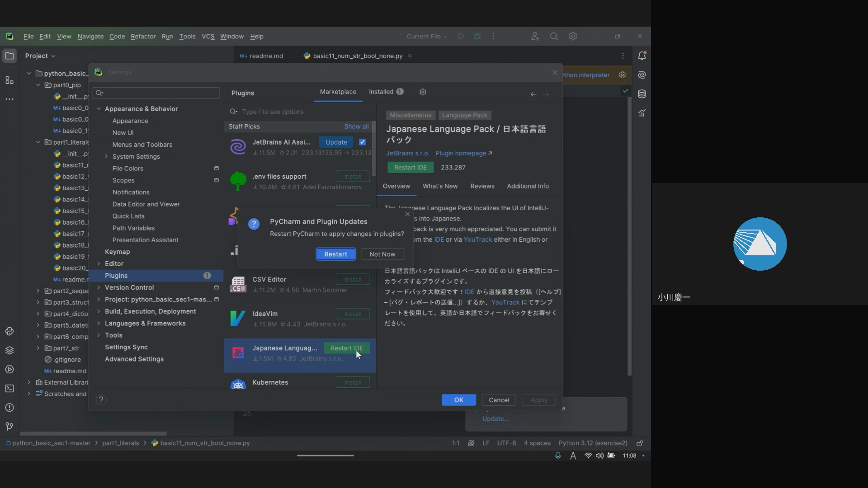The width and height of the screenshot is (868, 488).
Task: Open the Git tool window icon
Action: [9, 427]
